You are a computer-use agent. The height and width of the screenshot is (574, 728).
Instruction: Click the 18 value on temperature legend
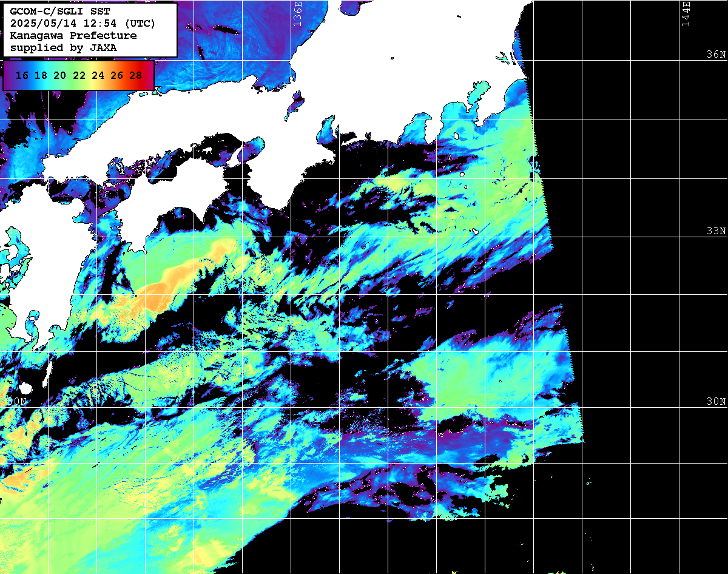(x=41, y=76)
